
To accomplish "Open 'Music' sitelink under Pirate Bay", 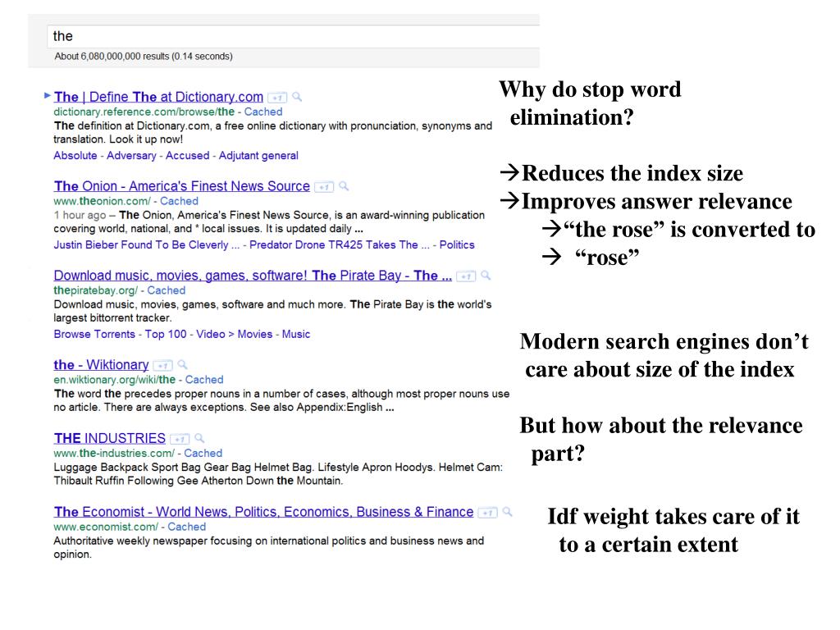I will pos(295,335).
